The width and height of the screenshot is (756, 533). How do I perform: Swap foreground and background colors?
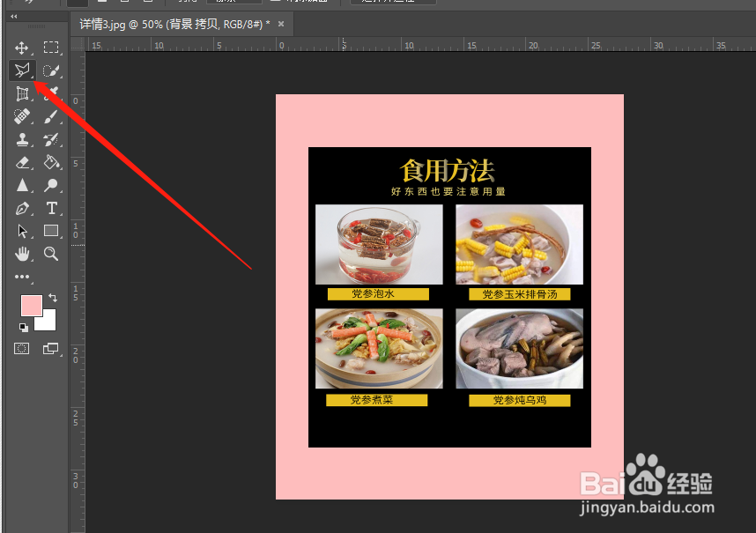53,298
